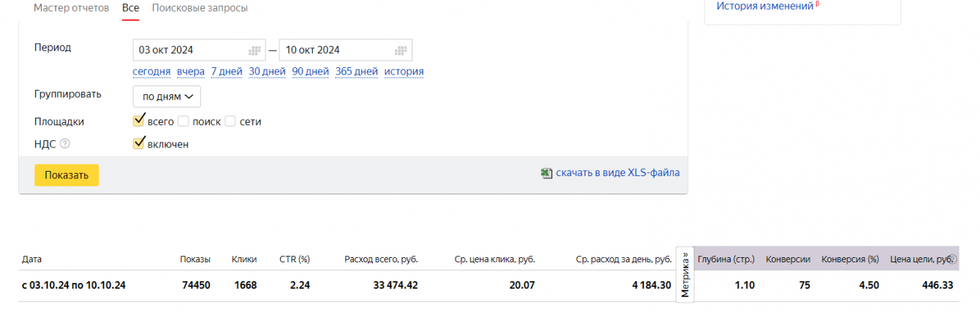Viewport: 980px width, 312px height.
Task: Click the 'скачать в виде XLS-файла' link
Action: (617, 173)
